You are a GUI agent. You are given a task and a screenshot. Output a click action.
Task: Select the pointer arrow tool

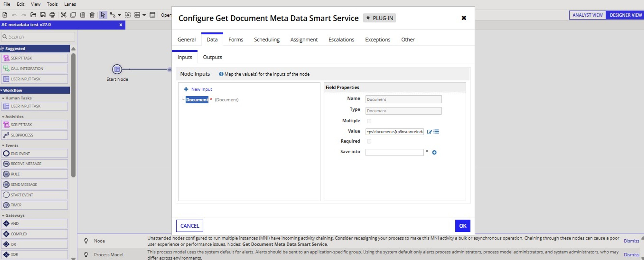pyautogui.click(x=103, y=15)
